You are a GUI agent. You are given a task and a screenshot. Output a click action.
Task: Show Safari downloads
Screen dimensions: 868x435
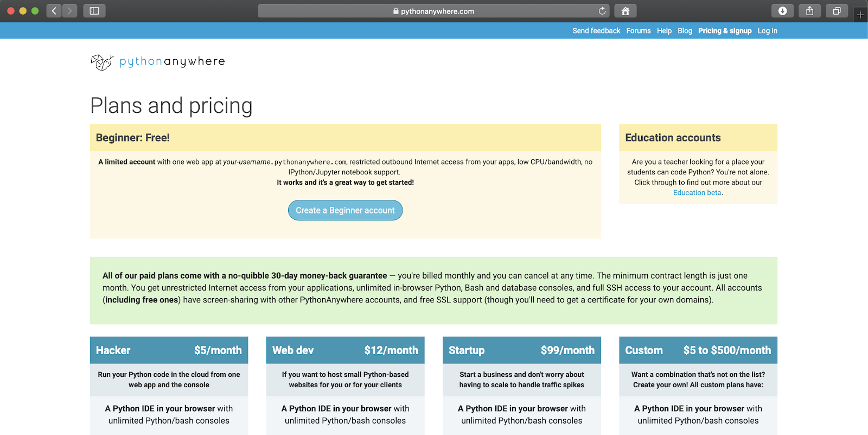point(782,11)
